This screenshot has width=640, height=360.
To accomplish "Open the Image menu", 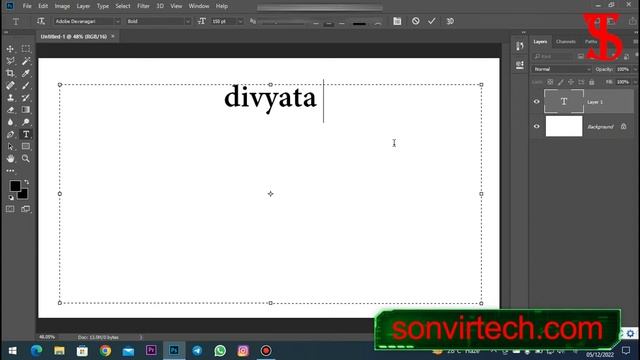I will point(62,6).
